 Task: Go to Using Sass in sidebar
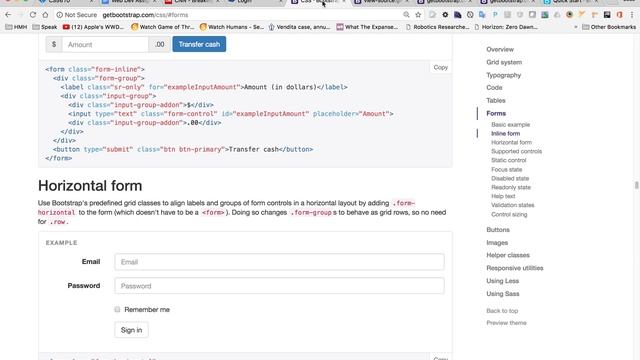(x=503, y=294)
